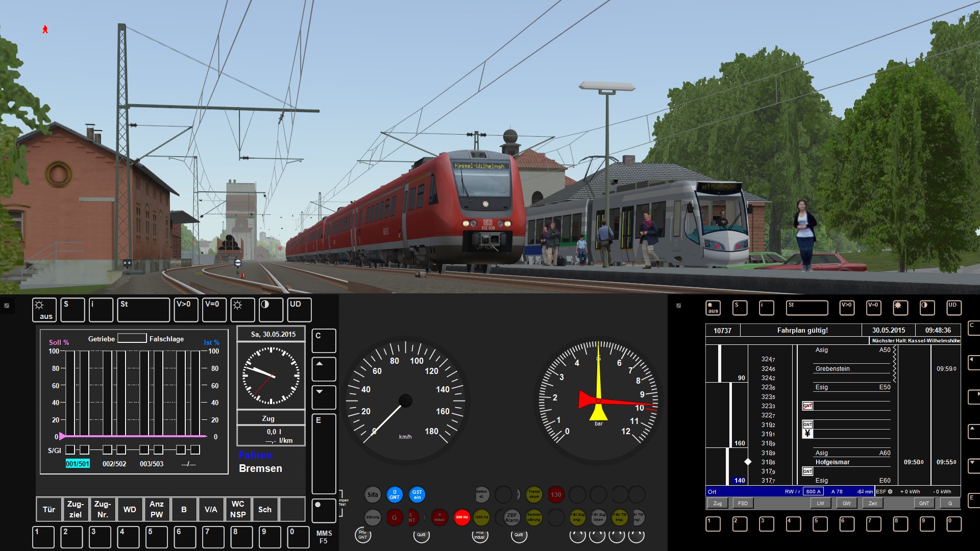Open the Zugziel softkey menu
The width and height of the screenshot is (980, 551).
pyautogui.click(x=76, y=509)
